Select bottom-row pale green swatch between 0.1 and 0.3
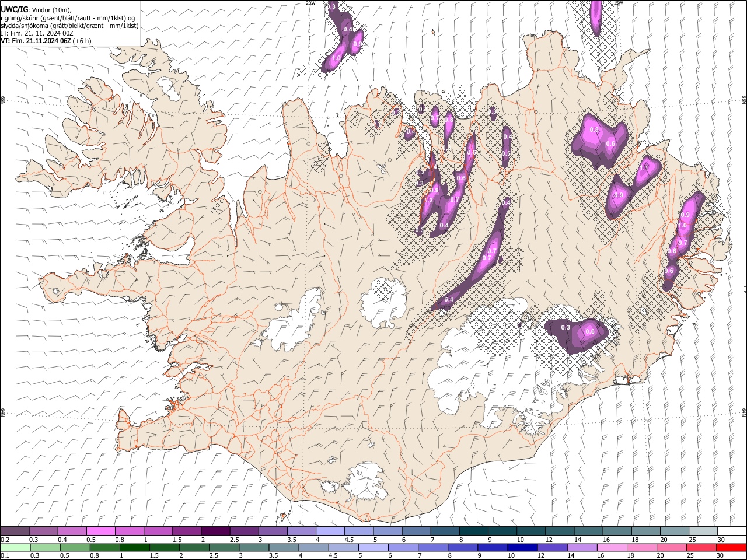Viewport: 747px width, 560px height. tap(15, 547)
